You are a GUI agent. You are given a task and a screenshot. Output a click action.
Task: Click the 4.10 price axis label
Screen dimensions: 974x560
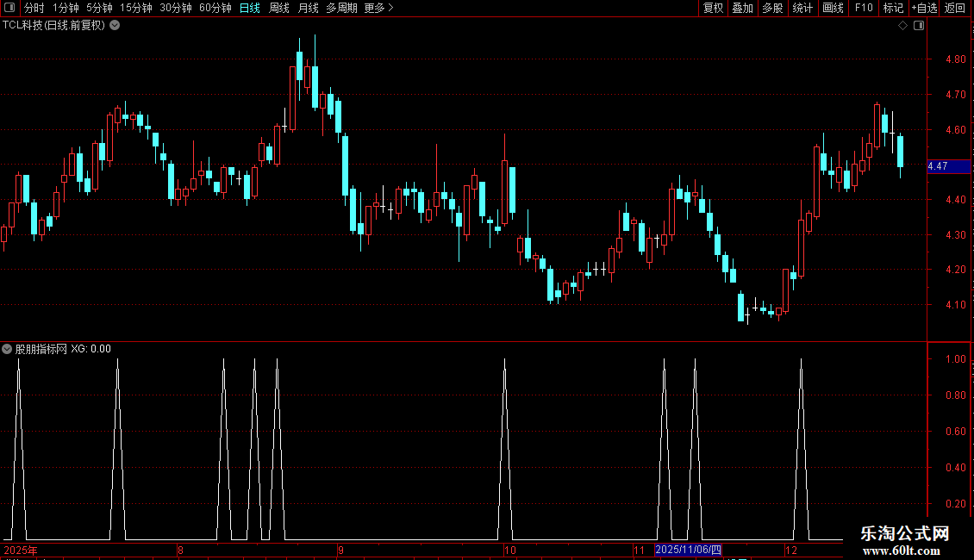point(955,305)
